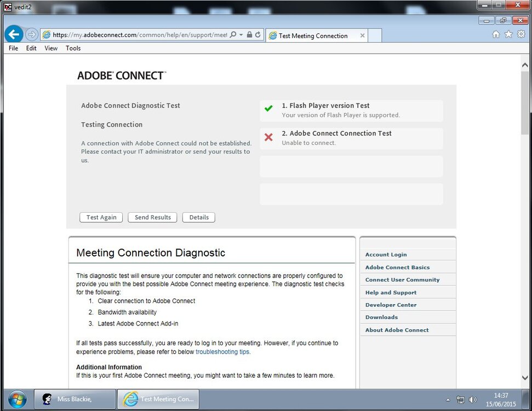Click the browser Back arrow button
532x411 pixels.
[x=14, y=35]
